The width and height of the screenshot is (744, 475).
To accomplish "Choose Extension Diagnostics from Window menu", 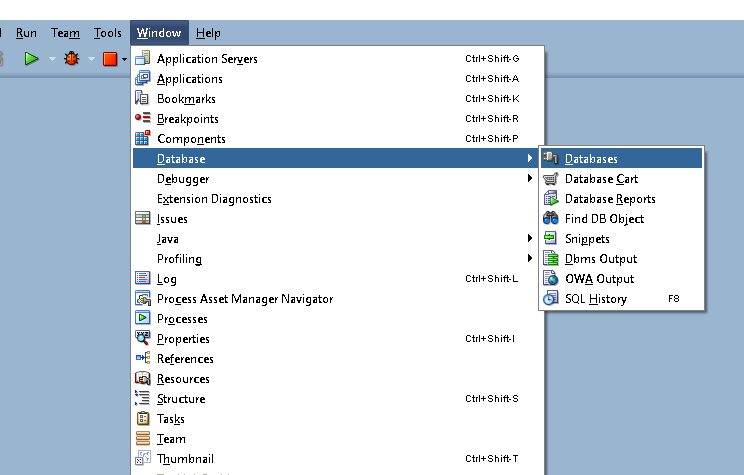I will (214, 199).
